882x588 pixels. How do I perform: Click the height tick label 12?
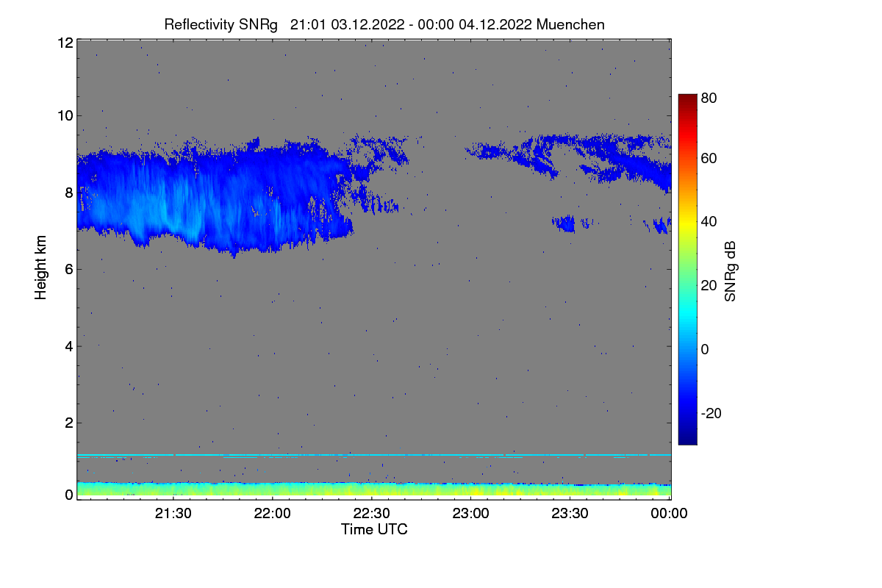point(65,43)
